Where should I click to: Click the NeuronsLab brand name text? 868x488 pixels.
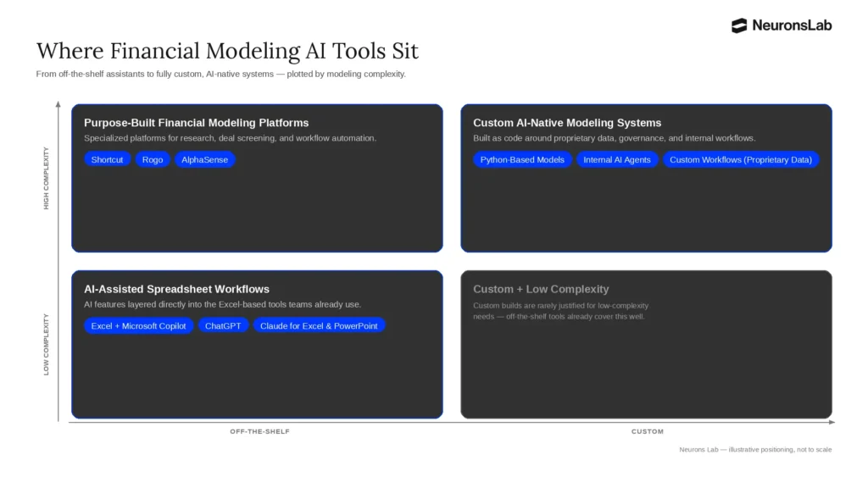(792, 25)
